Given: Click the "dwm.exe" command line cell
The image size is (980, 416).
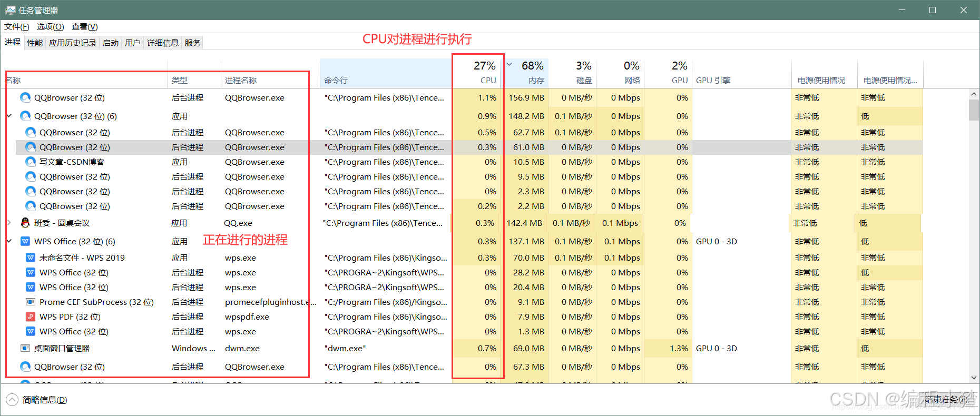Looking at the screenshot, I should (345, 348).
